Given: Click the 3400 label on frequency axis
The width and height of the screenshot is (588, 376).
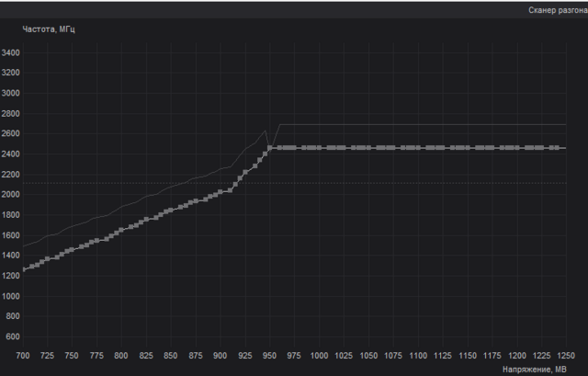Looking at the screenshot, I should click(x=11, y=53).
